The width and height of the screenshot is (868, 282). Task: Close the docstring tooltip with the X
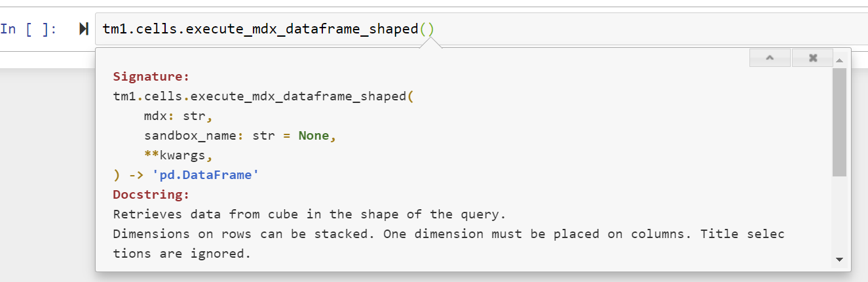coord(812,58)
